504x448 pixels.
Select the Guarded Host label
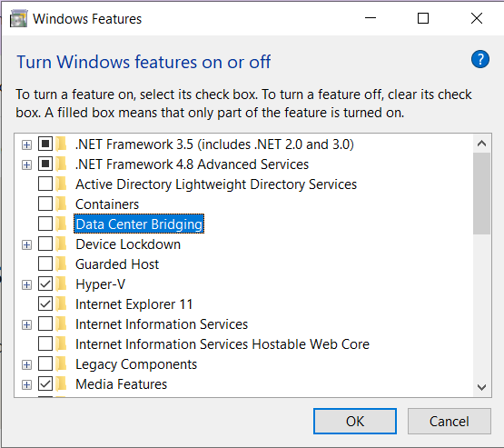[117, 264]
